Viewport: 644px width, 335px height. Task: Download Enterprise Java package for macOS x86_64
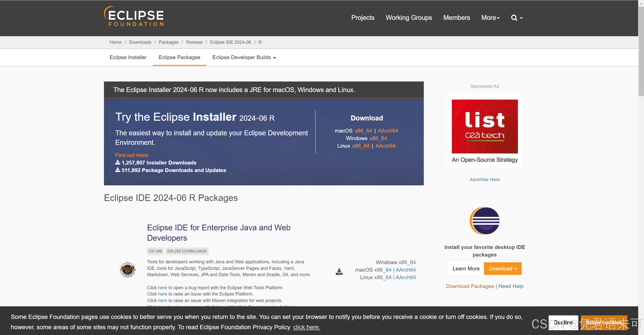[x=383, y=270]
